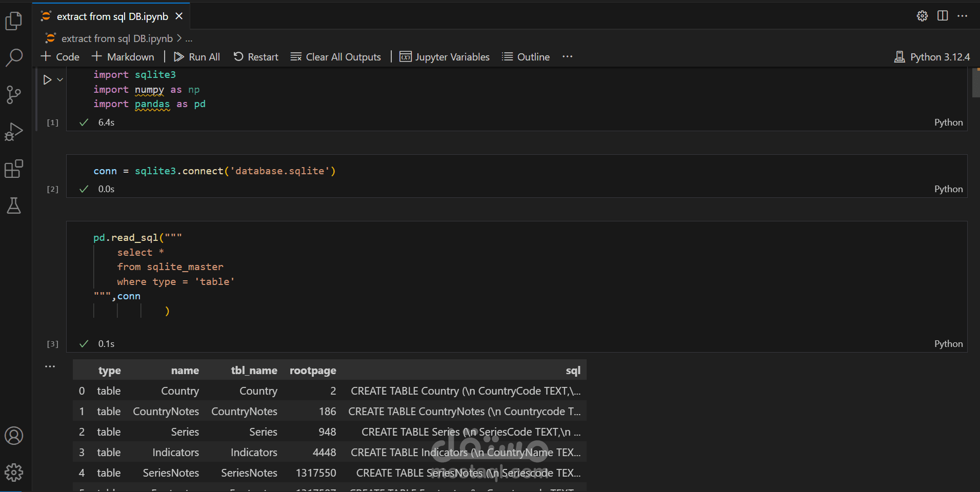Viewport: 980px width, 492px height.
Task: Click rootpage value 1317550
Action: (316, 473)
